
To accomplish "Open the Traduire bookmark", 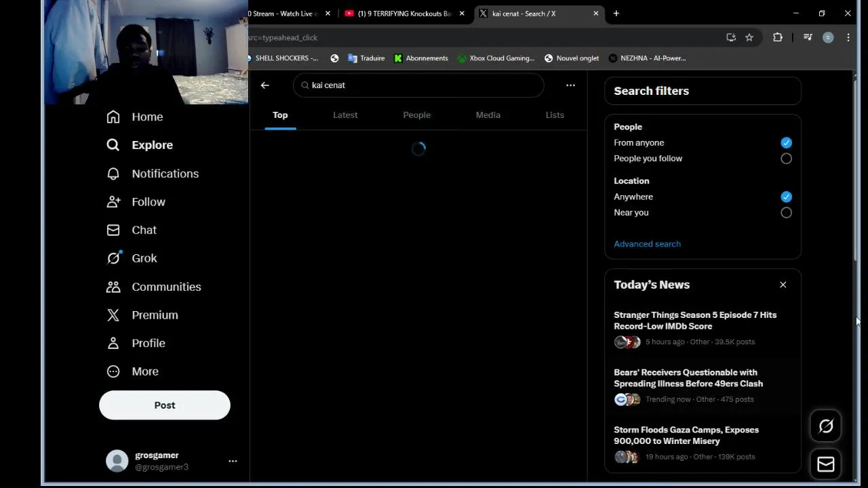I will [x=366, y=58].
